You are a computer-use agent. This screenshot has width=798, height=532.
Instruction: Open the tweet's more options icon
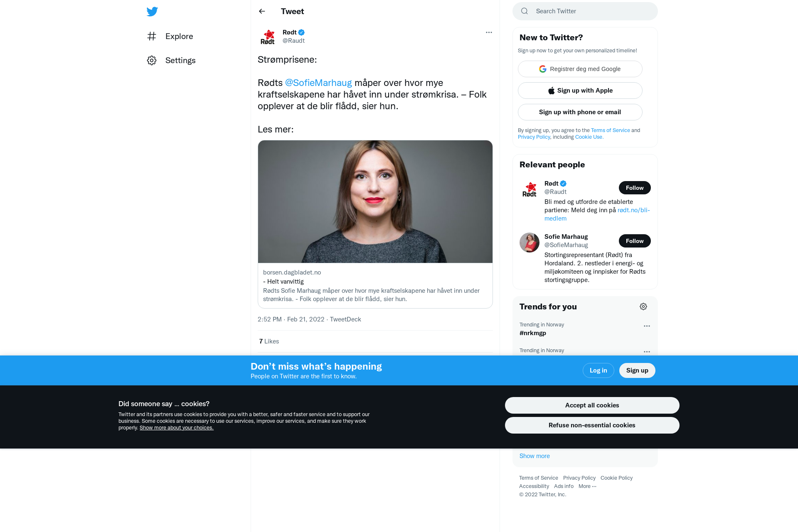click(x=489, y=32)
